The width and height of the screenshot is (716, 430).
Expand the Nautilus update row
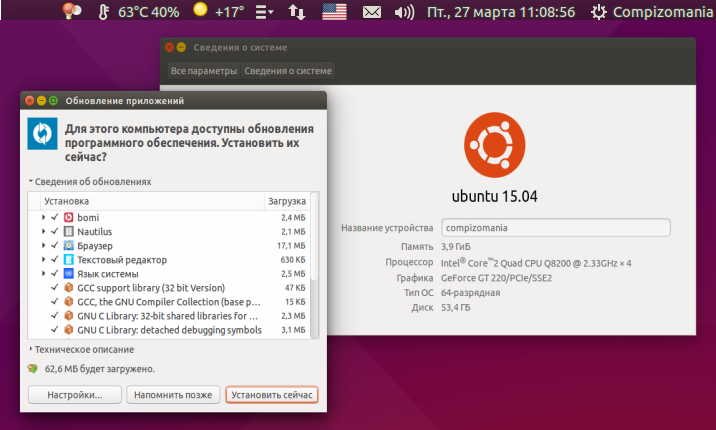tap(43, 231)
